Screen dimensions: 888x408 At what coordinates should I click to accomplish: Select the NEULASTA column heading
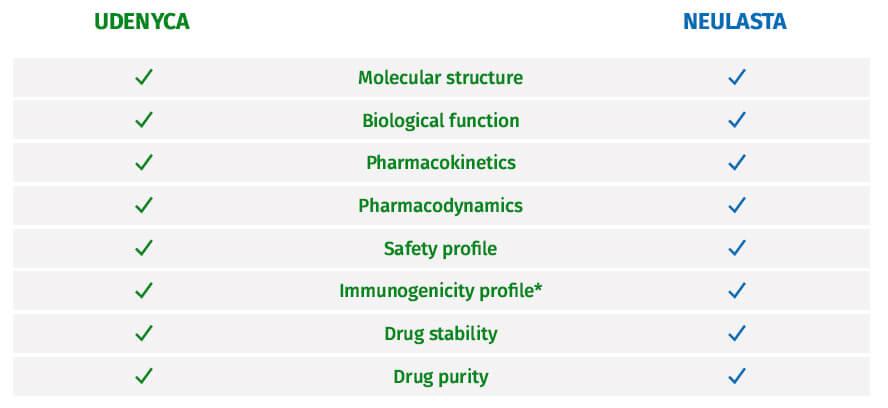tap(735, 22)
